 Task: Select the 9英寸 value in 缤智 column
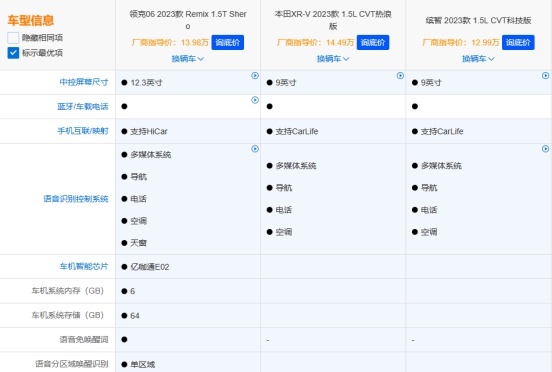[431, 83]
